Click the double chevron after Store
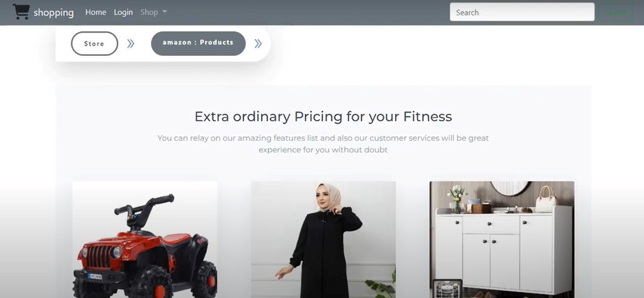 131,43
